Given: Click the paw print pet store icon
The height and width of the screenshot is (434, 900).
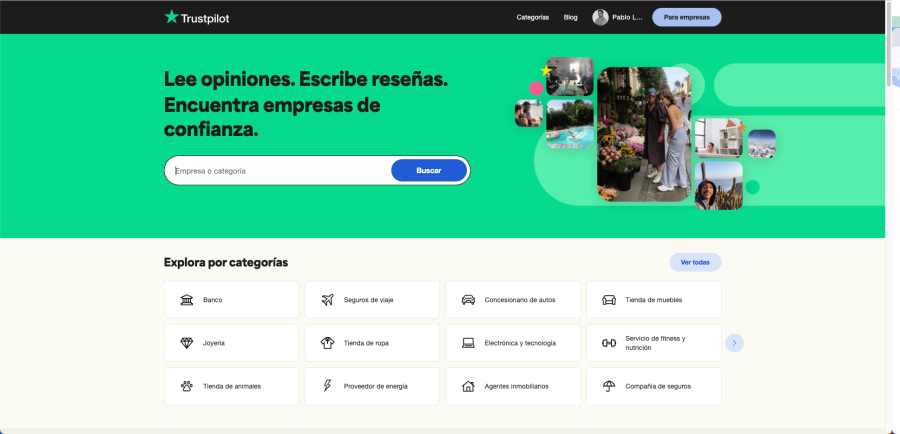Looking at the screenshot, I should point(187,386).
